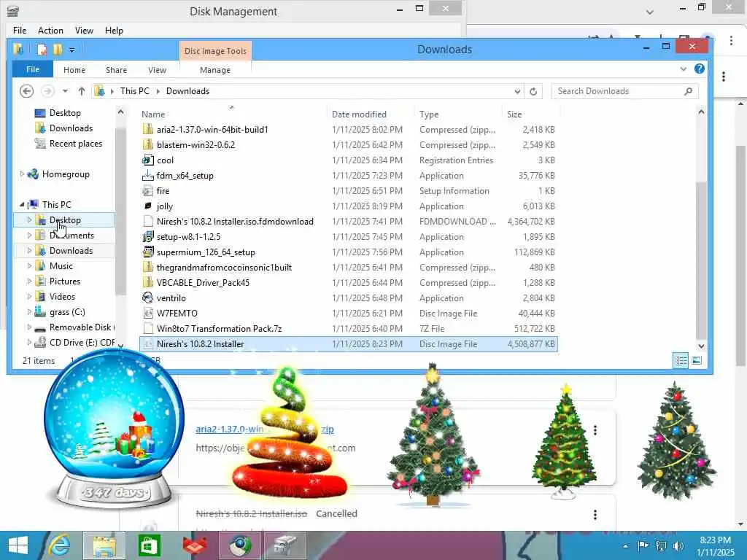The width and height of the screenshot is (747, 560).
Task: Select CD Drive (E:) in navigation pane
Action: point(82,343)
